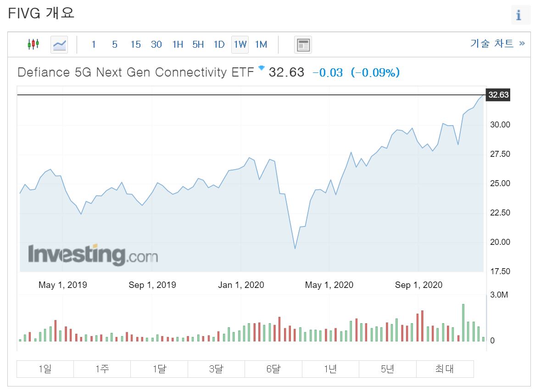Switch to the 1주 weekly range

coord(102,369)
